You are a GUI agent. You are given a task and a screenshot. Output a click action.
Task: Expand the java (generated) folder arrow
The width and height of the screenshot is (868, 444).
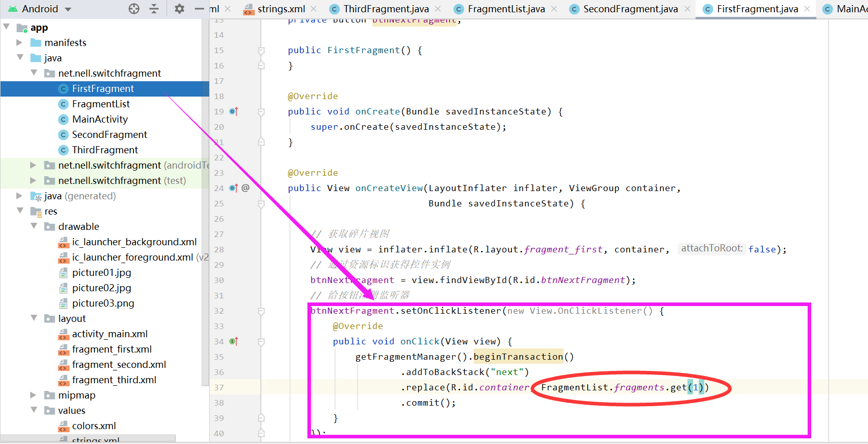[19, 196]
